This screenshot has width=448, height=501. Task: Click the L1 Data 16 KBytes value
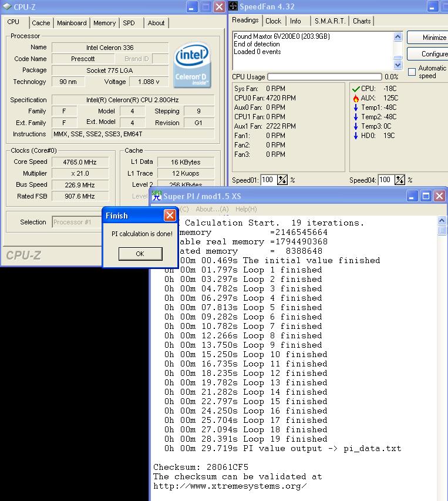click(186, 162)
